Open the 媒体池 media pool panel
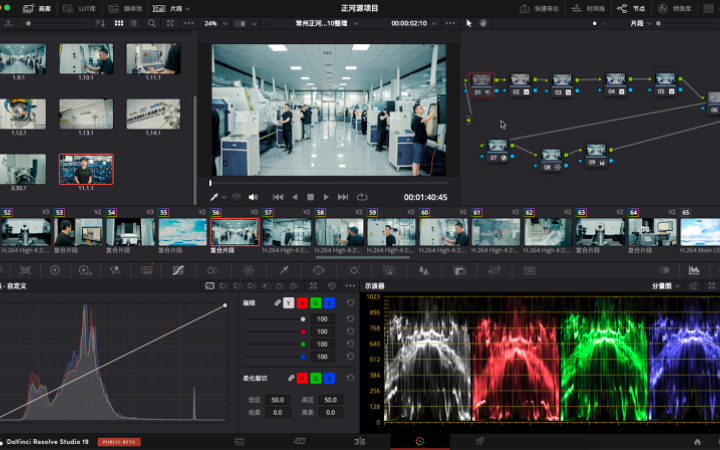 [x=125, y=8]
